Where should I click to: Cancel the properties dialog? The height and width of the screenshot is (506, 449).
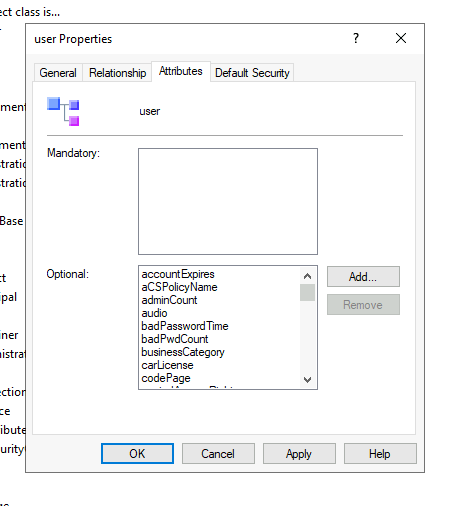(218, 454)
